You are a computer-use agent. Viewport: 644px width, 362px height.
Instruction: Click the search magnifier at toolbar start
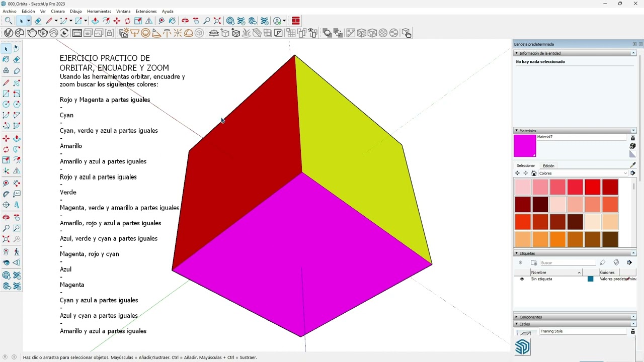point(9,21)
